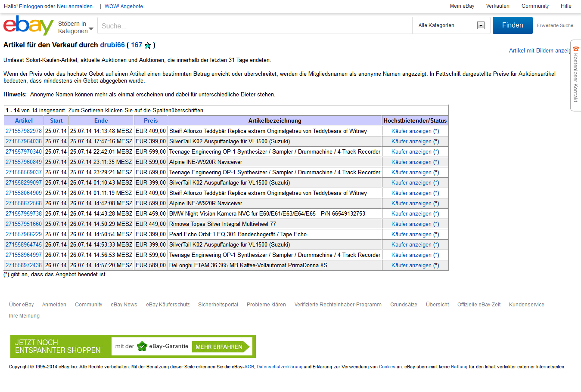Open seller profile drubi66
The width and height of the screenshot is (581, 392).
tap(112, 45)
